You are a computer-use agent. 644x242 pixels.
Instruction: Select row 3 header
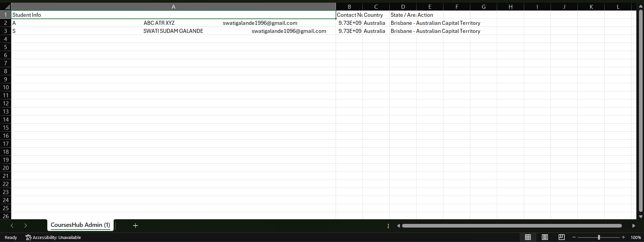(5, 31)
